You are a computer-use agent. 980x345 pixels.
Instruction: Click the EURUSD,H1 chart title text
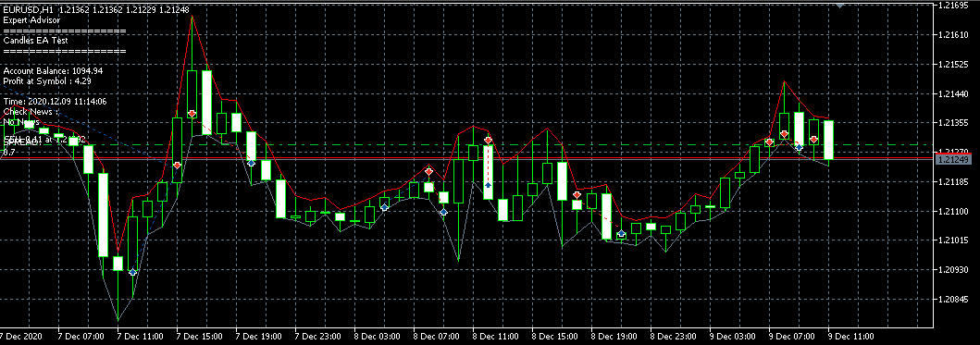pos(28,10)
